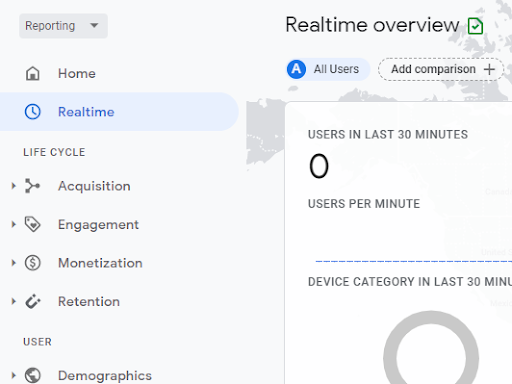Click the Retention magnet icon
The width and height of the screenshot is (512, 384).
[33, 301]
